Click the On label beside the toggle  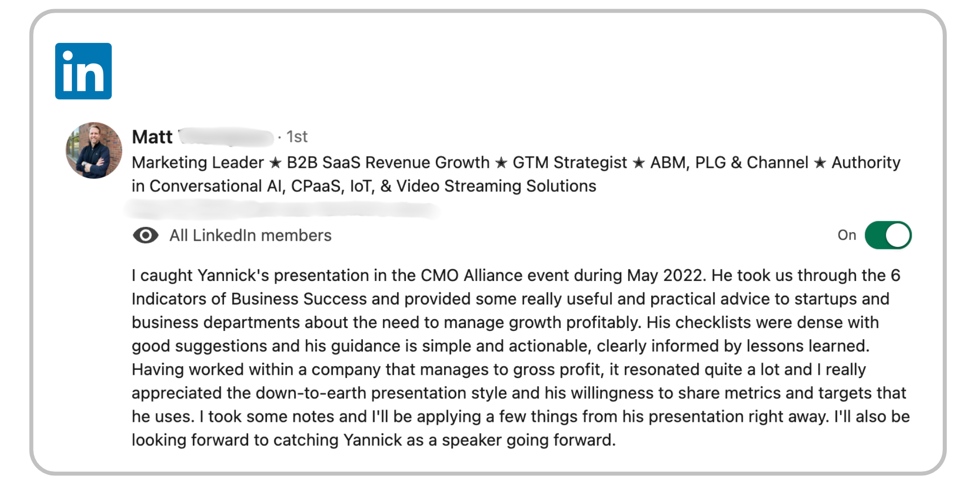click(847, 235)
